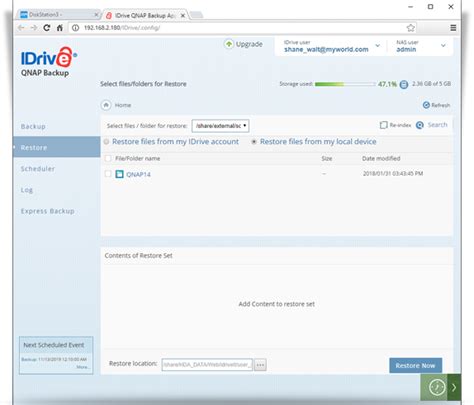
Task: Click the browser reload button
Action: pos(47,28)
